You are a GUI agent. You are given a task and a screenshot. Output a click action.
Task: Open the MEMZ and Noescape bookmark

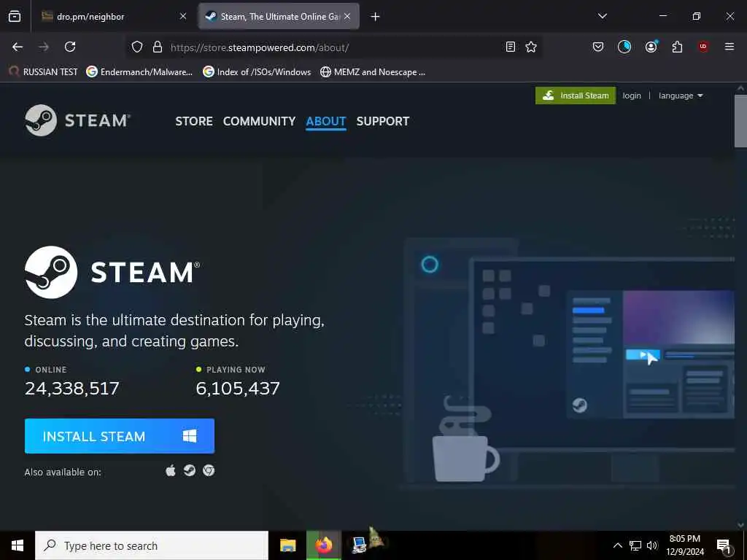[373, 72]
